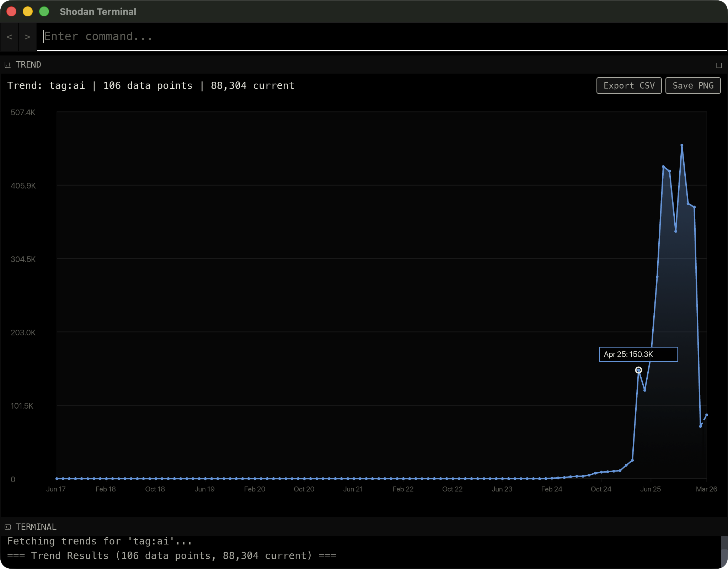
Task: Click the Enter command input field
Action: pyautogui.click(x=213, y=37)
